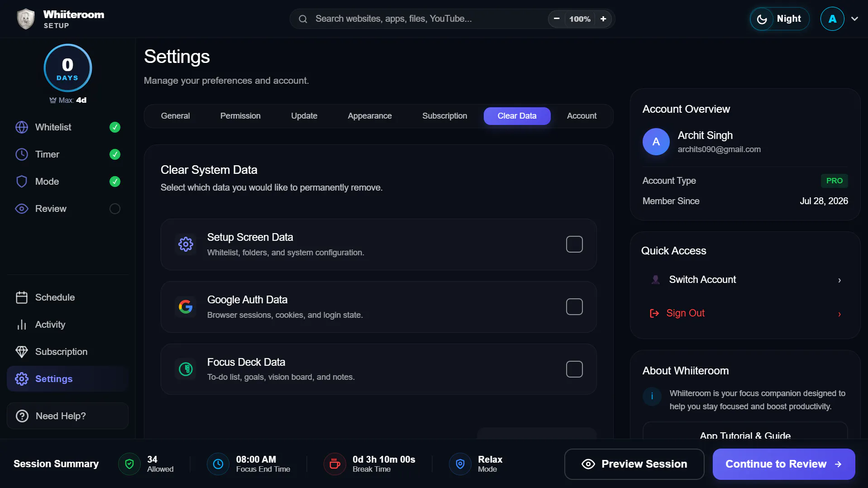The width and height of the screenshot is (868, 488).
Task: Click the Allowed shield check icon
Action: tap(129, 464)
